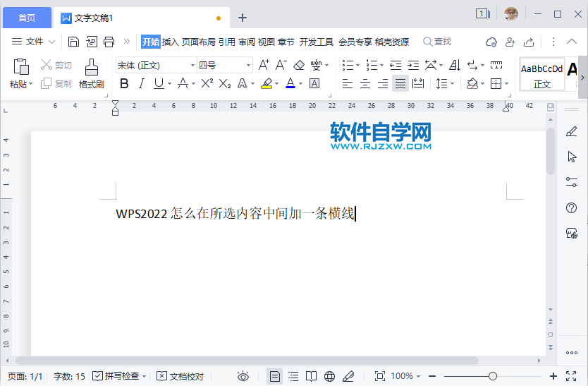This screenshot has height=386, width=588.
Task: Click the selection arrow tool in sidebar
Action: pos(572,157)
